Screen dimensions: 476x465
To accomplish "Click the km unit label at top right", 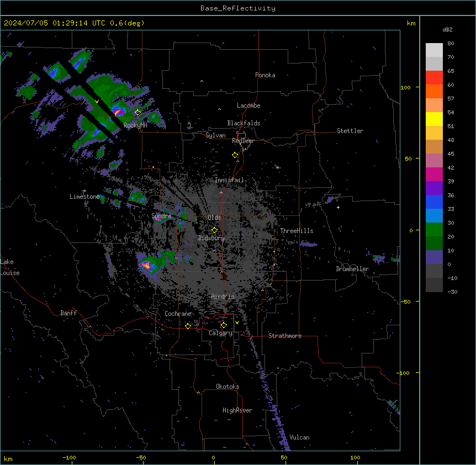I will (x=411, y=23).
